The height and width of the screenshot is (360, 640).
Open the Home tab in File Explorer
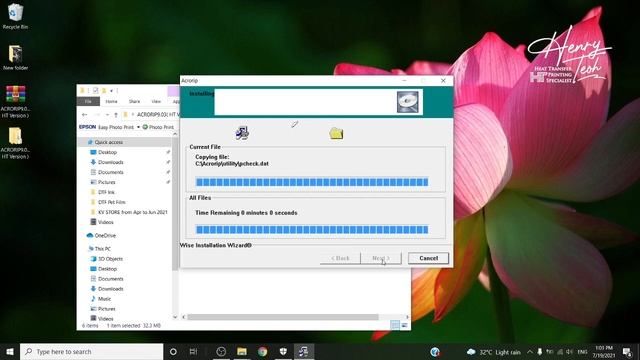[111, 101]
